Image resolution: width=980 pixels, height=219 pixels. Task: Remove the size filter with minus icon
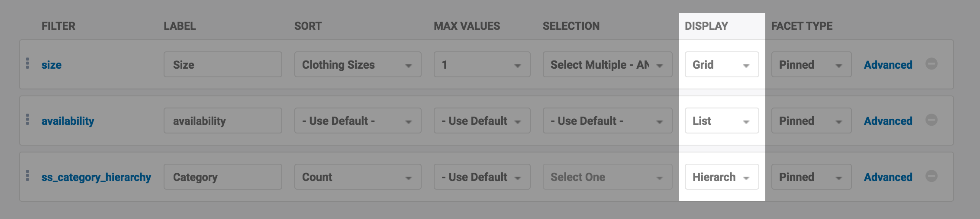pos(932,64)
